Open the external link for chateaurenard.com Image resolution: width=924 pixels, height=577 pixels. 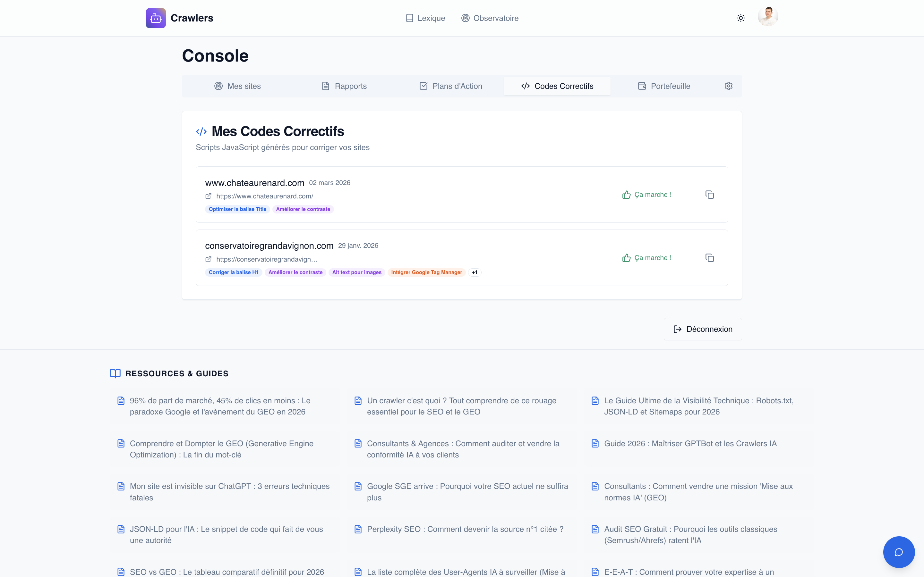209,196
